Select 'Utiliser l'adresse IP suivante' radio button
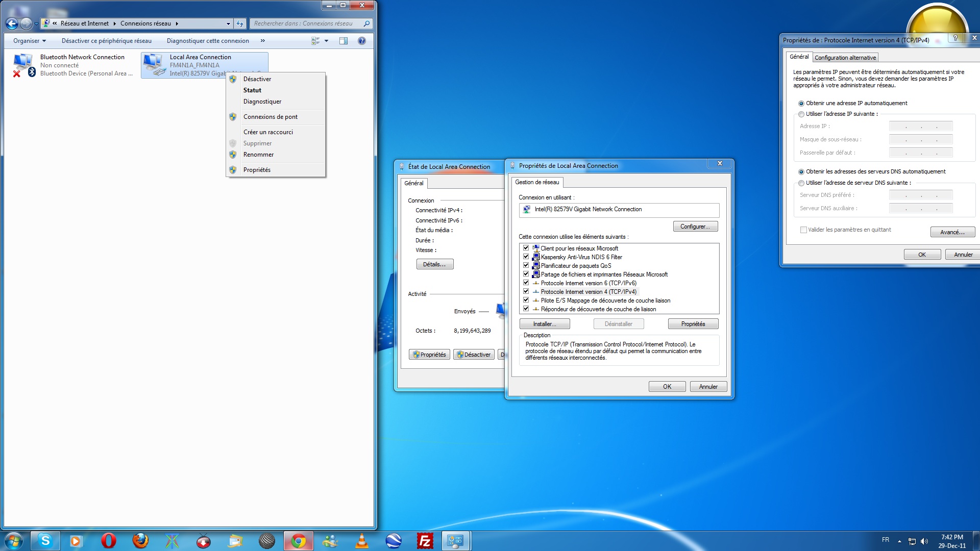Screen dimensions: 980x551 click(x=801, y=114)
